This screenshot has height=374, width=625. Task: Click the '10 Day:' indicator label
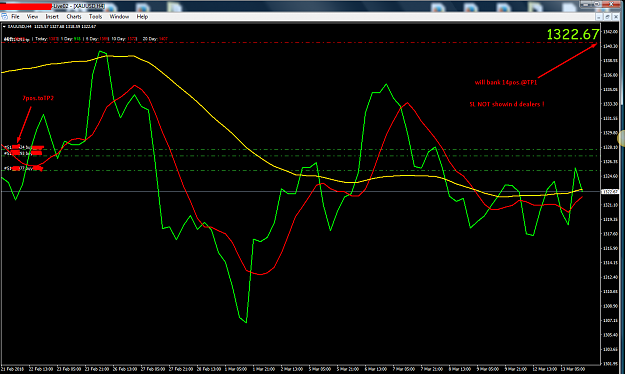[119, 39]
